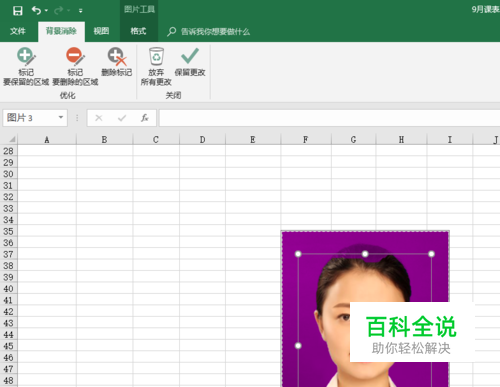Select row 40 header

point(9,289)
